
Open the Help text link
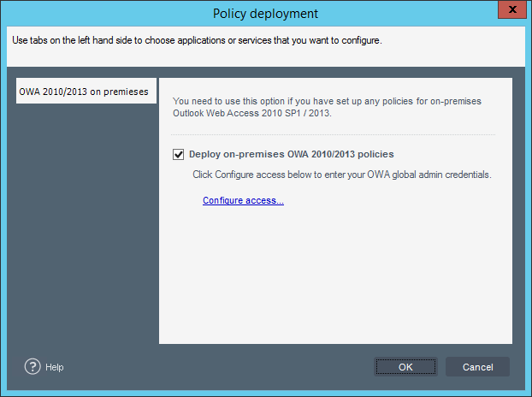click(55, 367)
